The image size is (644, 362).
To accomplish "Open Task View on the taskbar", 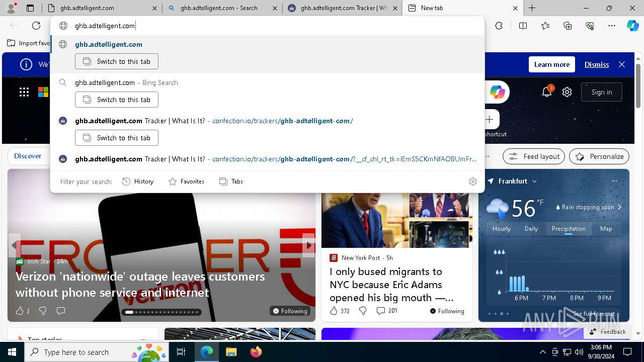I will click(x=181, y=352).
